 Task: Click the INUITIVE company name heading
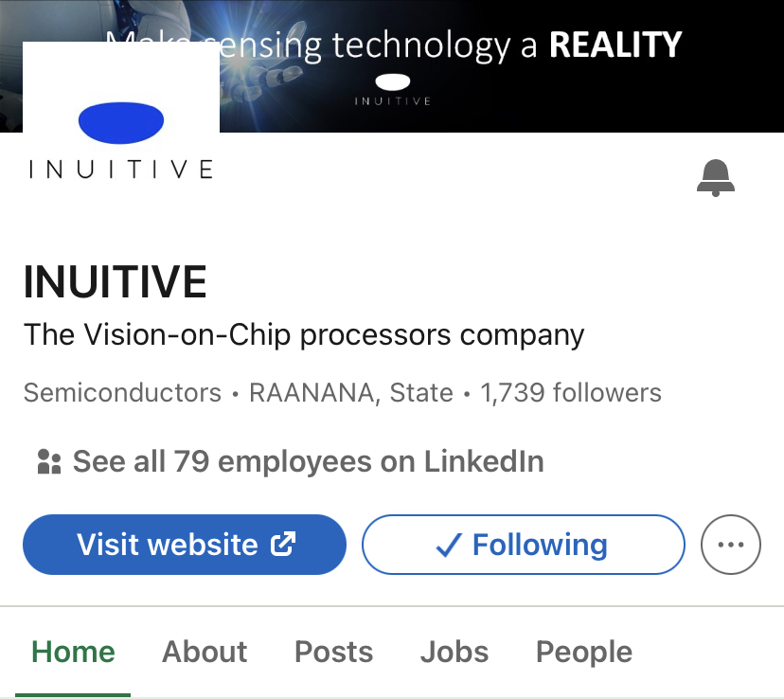115,281
